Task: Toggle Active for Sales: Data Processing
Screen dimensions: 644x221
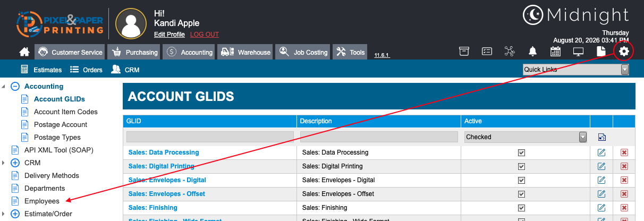Action: [x=521, y=152]
